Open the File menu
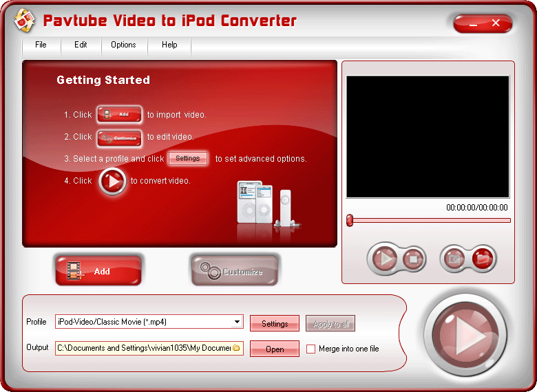The width and height of the screenshot is (537, 392). (41, 45)
